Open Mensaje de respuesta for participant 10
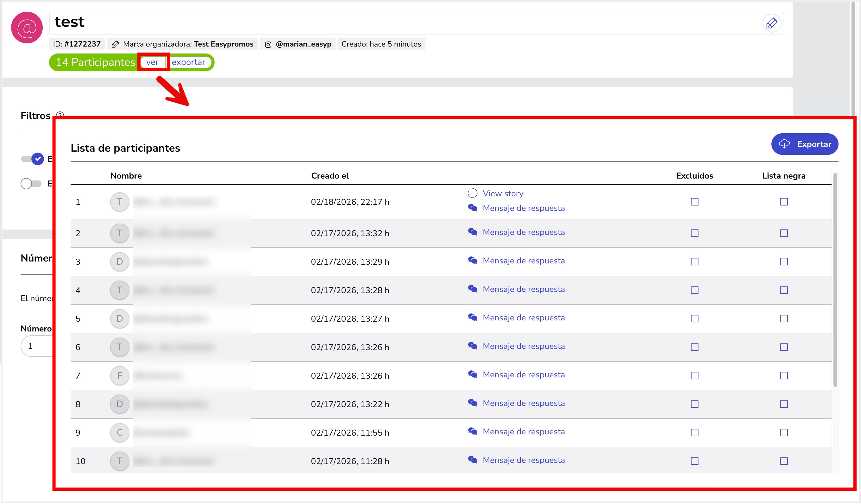861x504 pixels. pyautogui.click(x=524, y=460)
